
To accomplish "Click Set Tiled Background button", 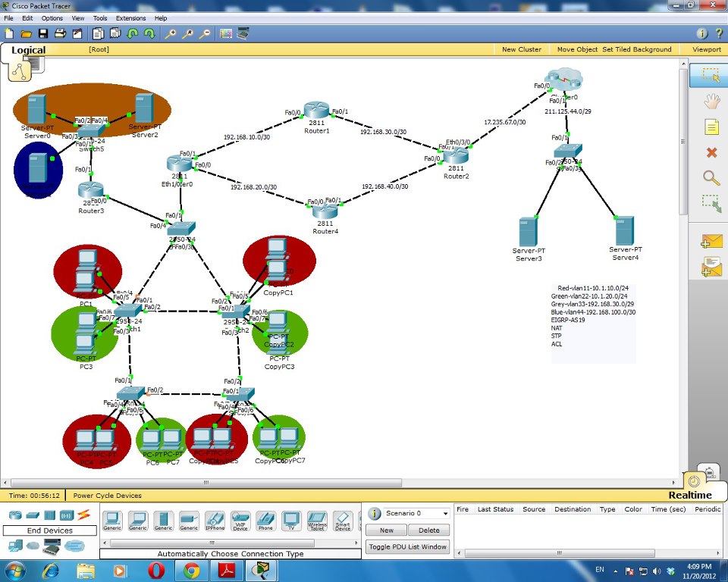I will [636, 49].
